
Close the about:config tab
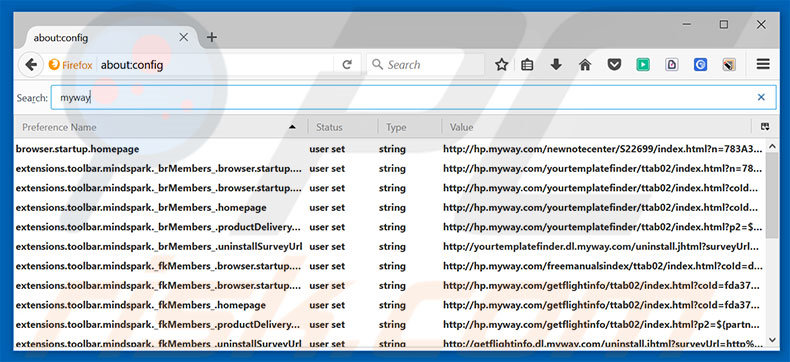(x=183, y=37)
